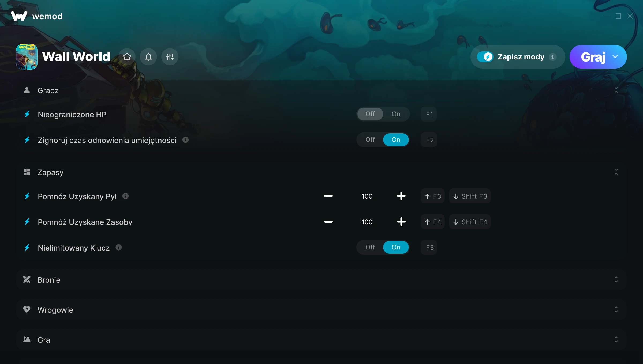
Task: Toggle the Zapisz mody switch
Action: (485, 57)
